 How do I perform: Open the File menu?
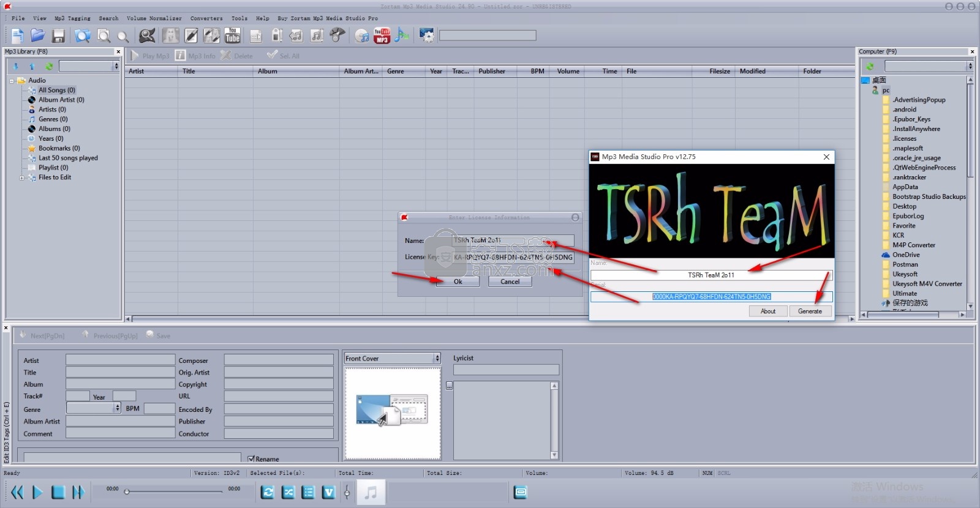[x=18, y=18]
